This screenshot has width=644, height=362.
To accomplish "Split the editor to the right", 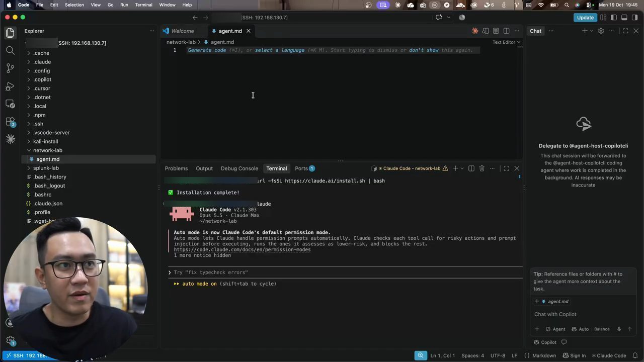I will pos(507,31).
